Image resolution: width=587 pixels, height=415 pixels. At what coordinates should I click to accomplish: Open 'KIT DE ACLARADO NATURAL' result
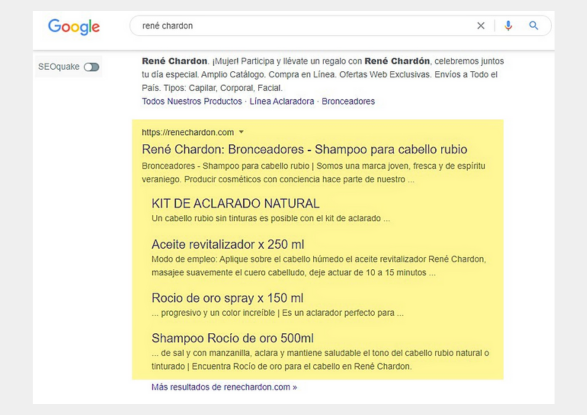point(235,204)
